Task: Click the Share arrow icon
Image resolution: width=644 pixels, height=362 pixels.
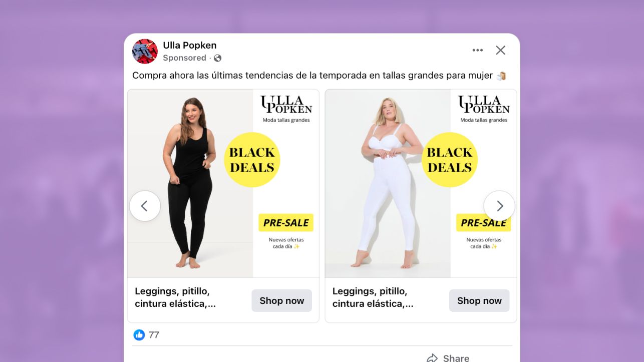Action: (x=432, y=357)
